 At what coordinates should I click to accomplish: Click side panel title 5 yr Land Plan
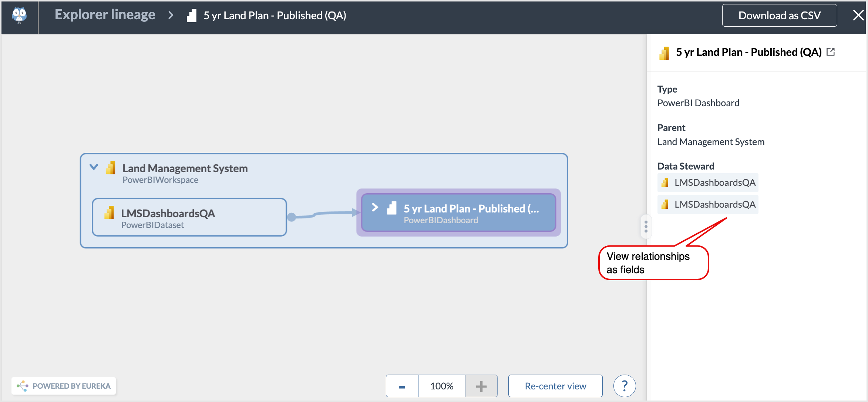point(749,52)
